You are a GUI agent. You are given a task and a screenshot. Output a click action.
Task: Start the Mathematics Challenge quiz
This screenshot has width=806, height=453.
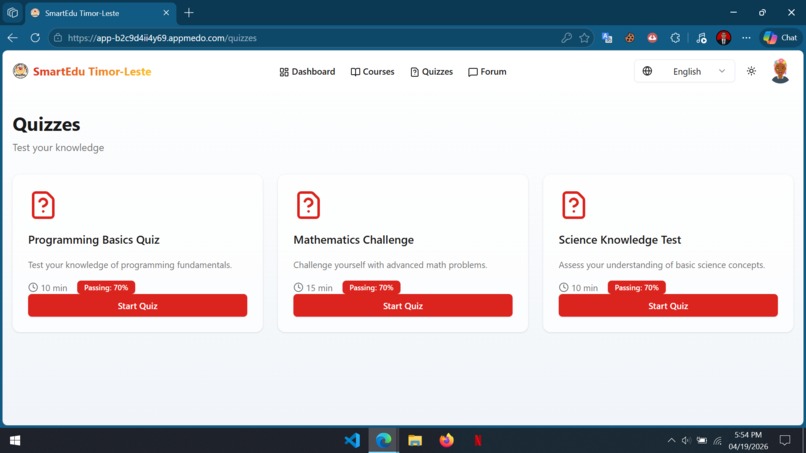point(402,305)
